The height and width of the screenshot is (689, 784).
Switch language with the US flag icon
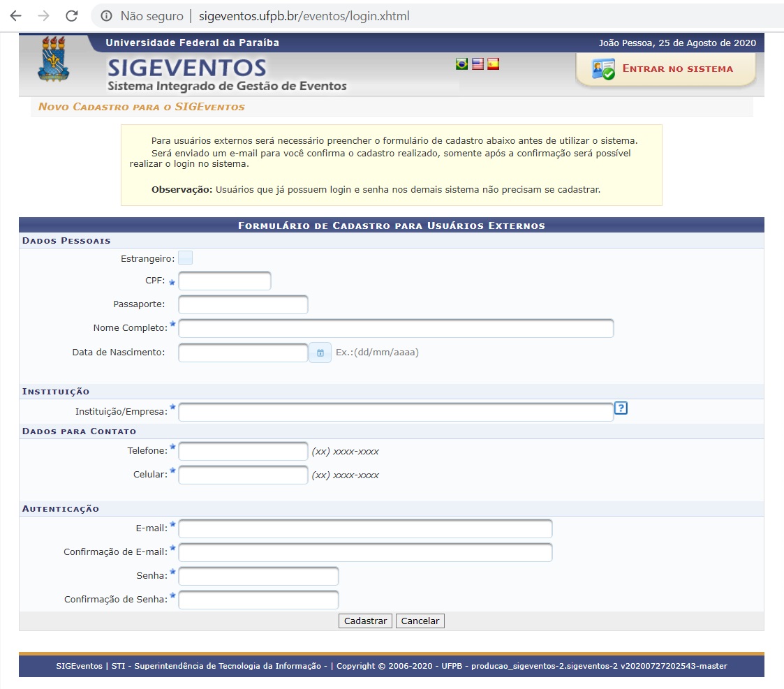pos(478,64)
